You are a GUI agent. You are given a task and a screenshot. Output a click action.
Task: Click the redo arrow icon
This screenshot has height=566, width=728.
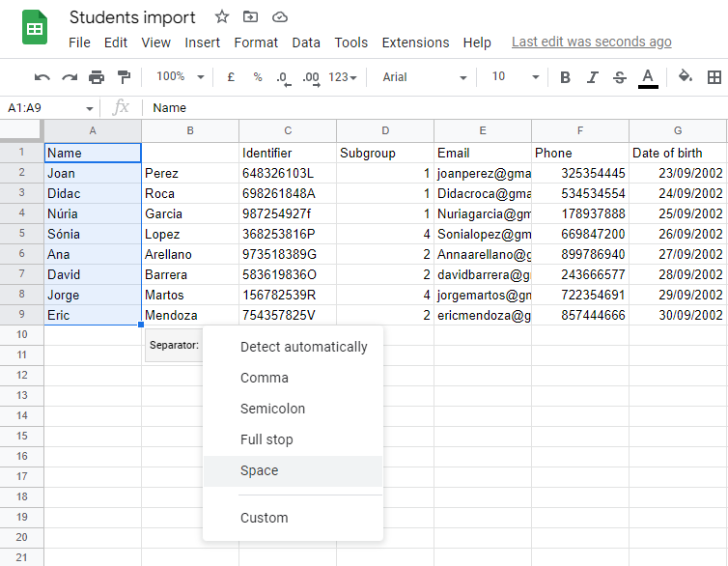click(x=70, y=77)
